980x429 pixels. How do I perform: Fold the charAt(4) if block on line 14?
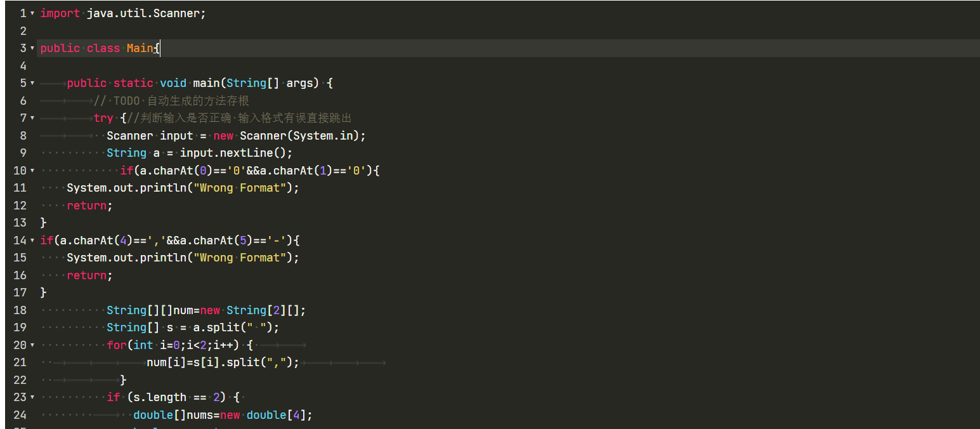(32, 241)
